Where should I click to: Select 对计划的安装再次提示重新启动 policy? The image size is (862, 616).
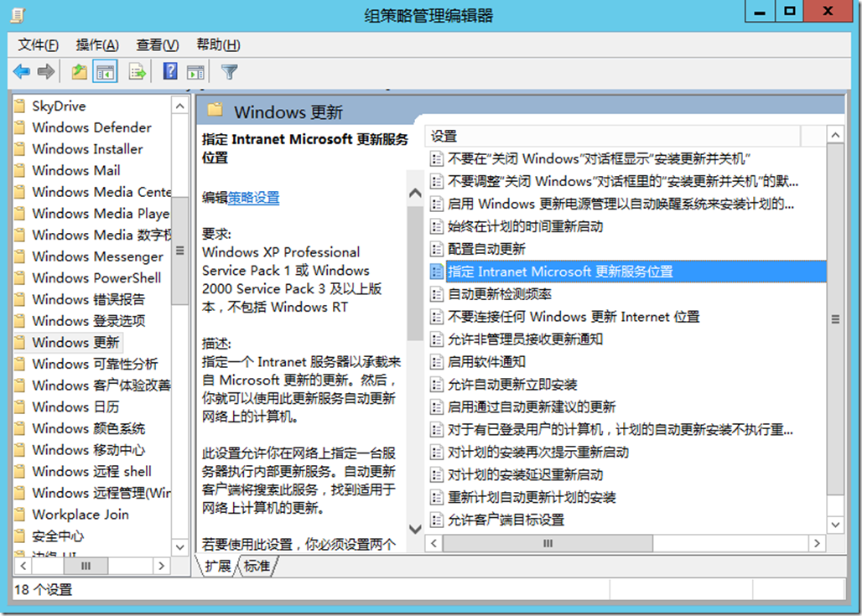pyautogui.click(x=538, y=452)
